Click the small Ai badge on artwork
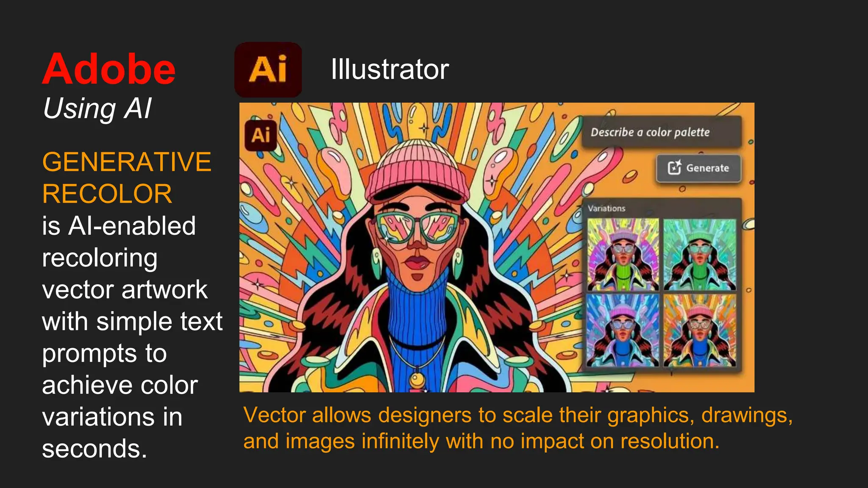The height and width of the screenshot is (488, 868). (x=261, y=136)
